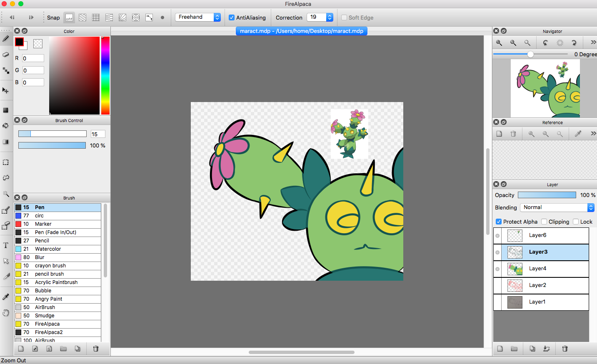Select the Angry Paint brush
597x364 pixels.
tap(58, 299)
